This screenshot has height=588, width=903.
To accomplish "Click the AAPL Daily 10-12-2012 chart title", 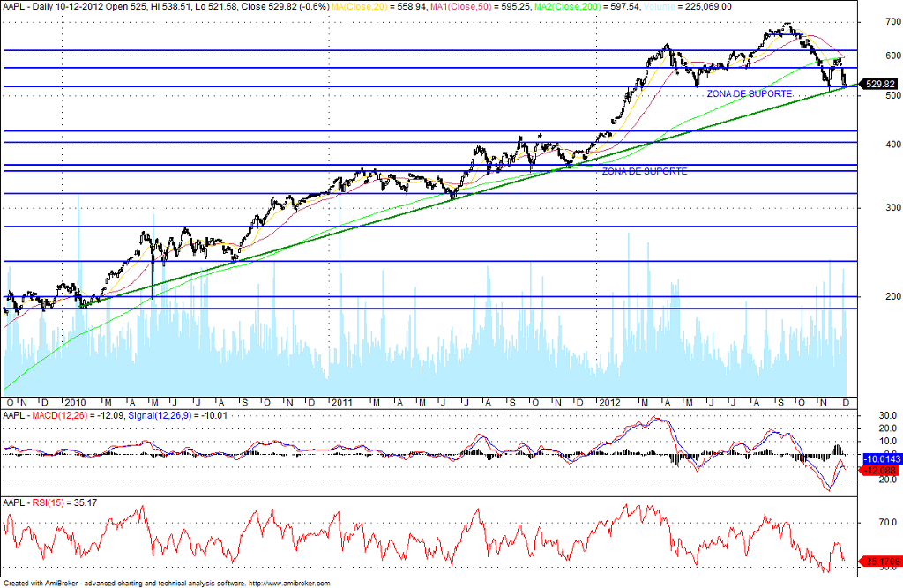I will pyautogui.click(x=167, y=7).
